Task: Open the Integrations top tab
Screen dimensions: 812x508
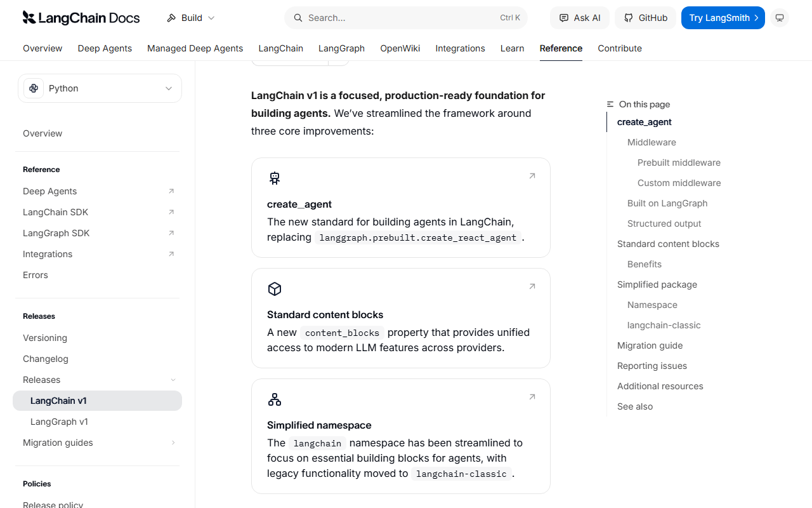Action: (460, 48)
